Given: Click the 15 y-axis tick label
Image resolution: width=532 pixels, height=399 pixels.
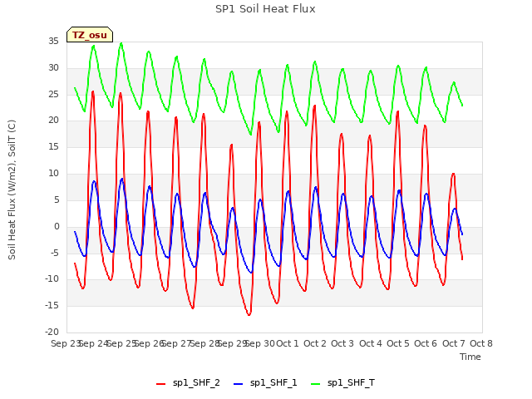Looking at the screenshot, I should pyautogui.click(x=53, y=147).
